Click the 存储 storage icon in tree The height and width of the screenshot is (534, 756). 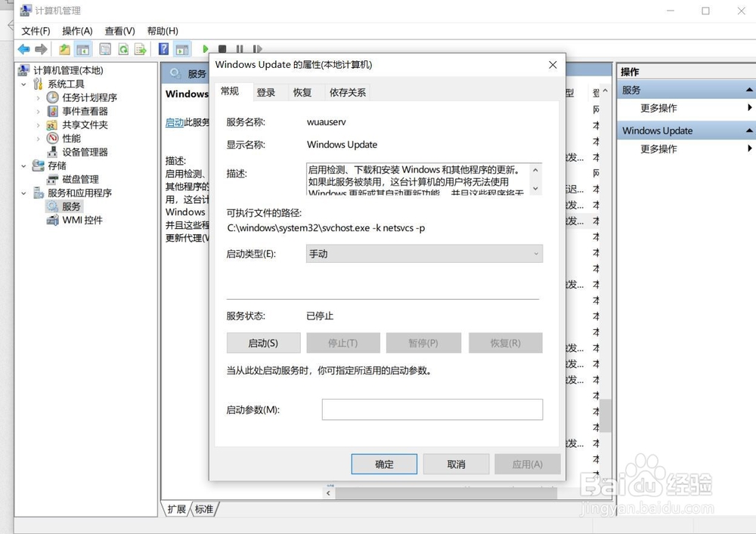[x=38, y=165]
